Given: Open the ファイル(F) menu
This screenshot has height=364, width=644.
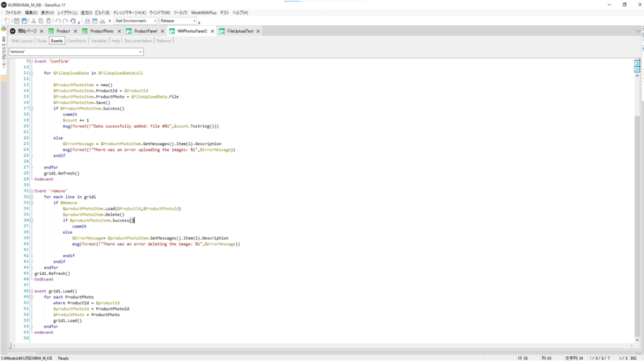Looking at the screenshot, I should click(x=13, y=13).
